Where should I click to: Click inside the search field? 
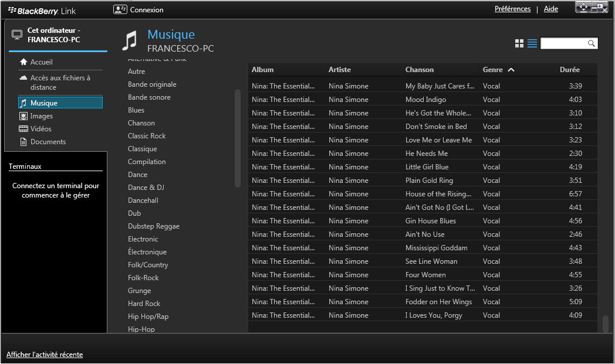pyautogui.click(x=563, y=43)
